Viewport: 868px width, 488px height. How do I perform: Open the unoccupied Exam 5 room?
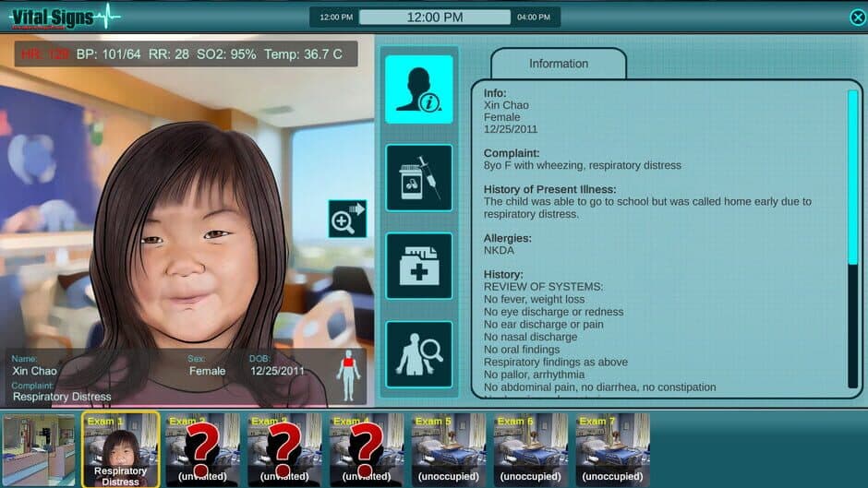449,450
